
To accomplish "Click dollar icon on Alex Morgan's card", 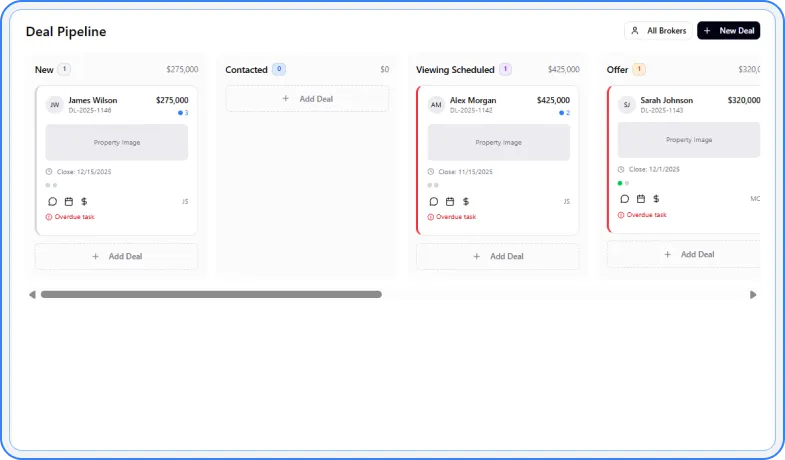I will [466, 201].
